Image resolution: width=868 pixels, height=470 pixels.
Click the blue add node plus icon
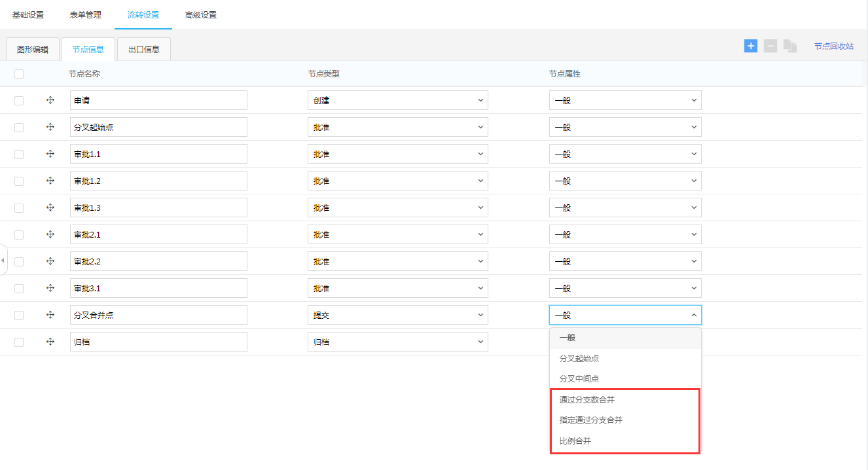coord(751,46)
